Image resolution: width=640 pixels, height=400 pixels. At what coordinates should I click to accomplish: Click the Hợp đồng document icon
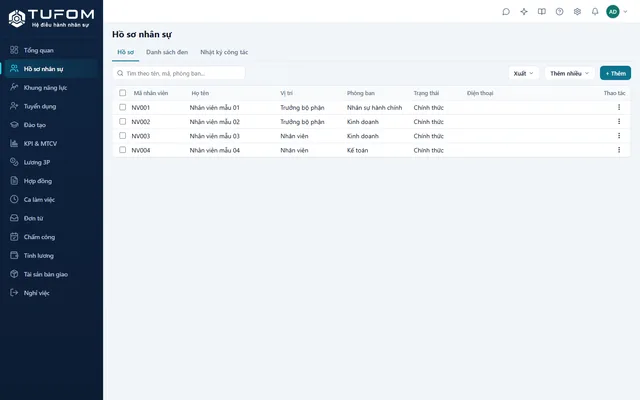coord(14,180)
